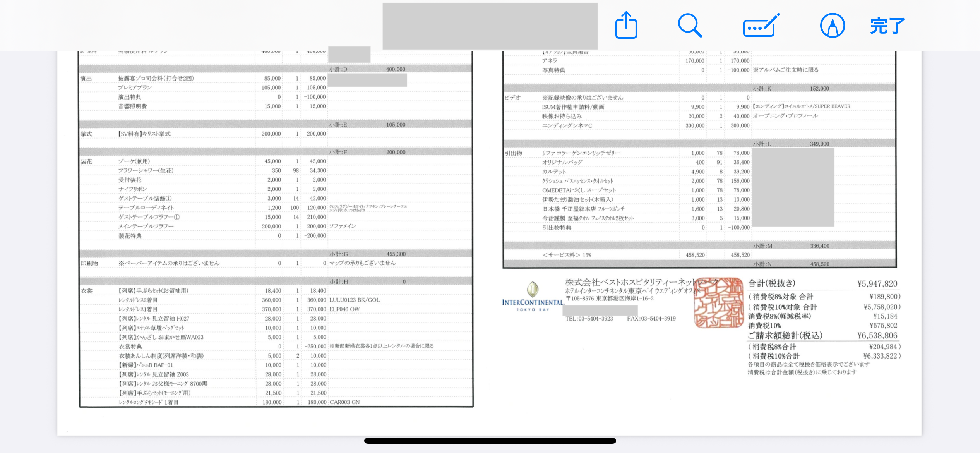980x453 pixels.
Task: Tap the TEL:03-5404-3923 phone number
Action: 589,319
